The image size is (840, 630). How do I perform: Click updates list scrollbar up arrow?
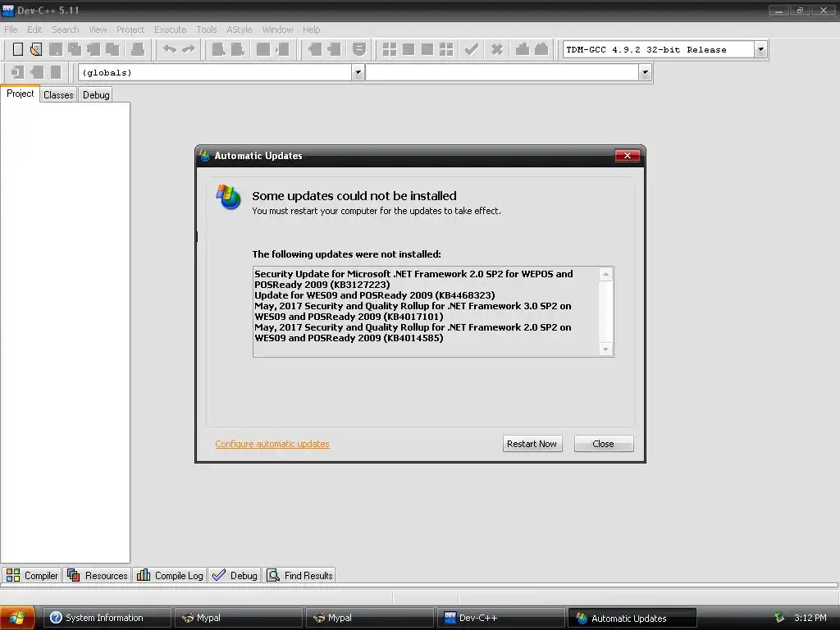pyautogui.click(x=605, y=274)
